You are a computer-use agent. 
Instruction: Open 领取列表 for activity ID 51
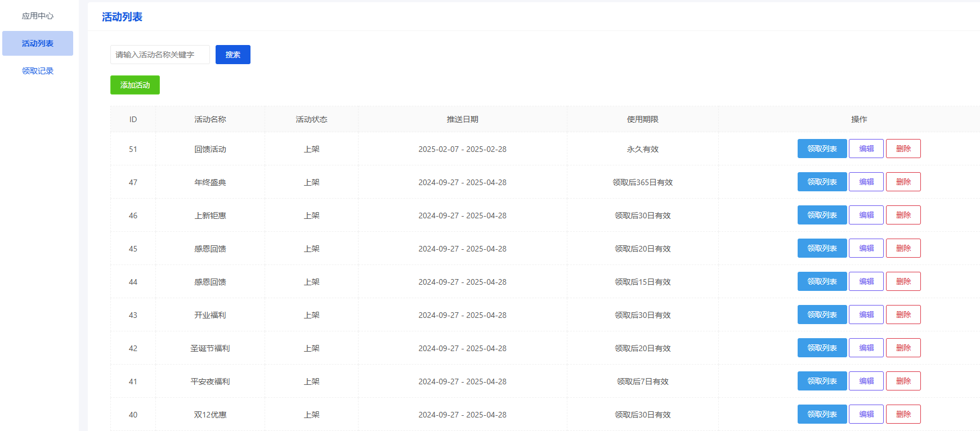[821, 149]
